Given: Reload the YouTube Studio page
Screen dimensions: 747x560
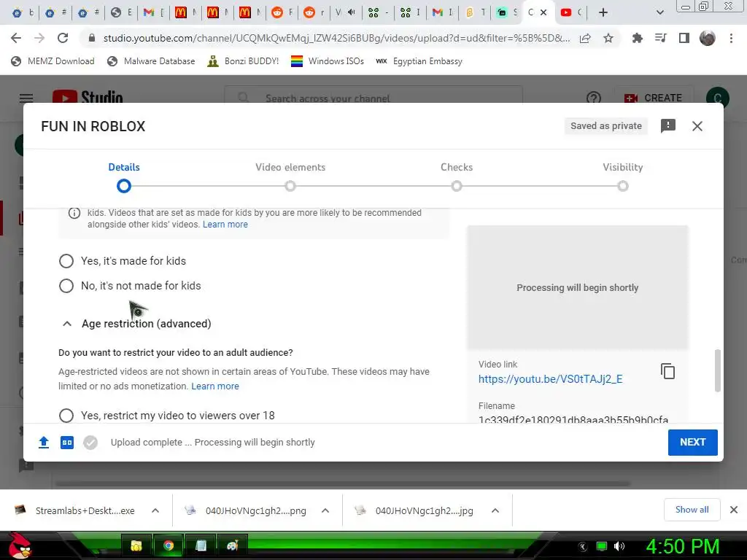Looking at the screenshot, I should 63,38.
